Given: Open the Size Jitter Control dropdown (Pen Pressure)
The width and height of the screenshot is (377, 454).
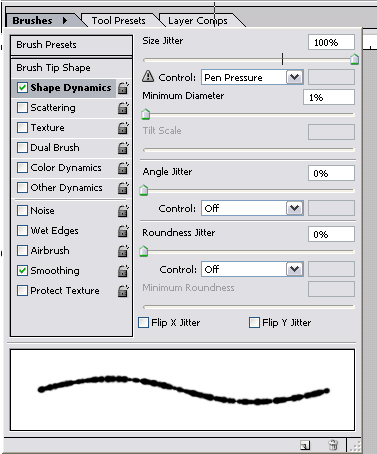Looking at the screenshot, I should point(252,77).
